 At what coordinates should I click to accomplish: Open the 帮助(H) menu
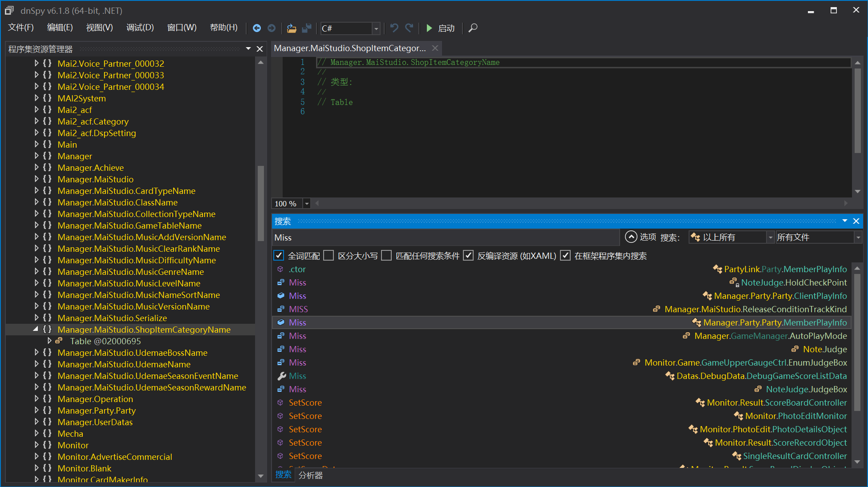[x=223, y=28]
